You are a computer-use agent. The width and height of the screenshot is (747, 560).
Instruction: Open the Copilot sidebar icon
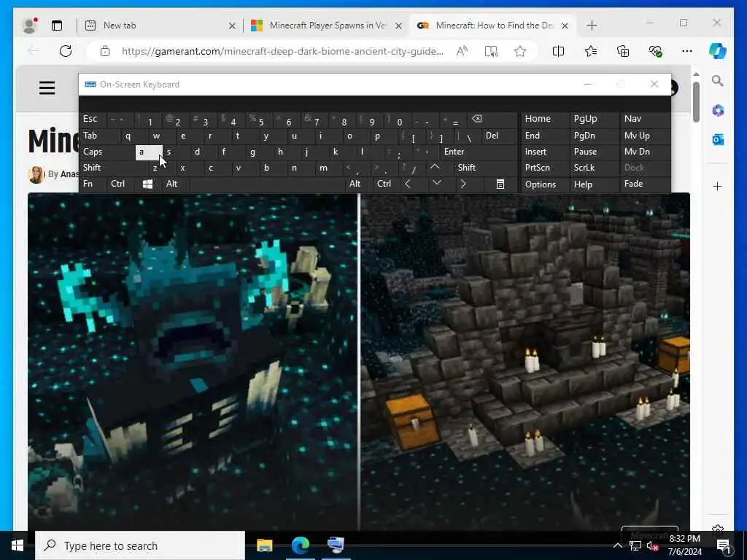pos(718,51)
